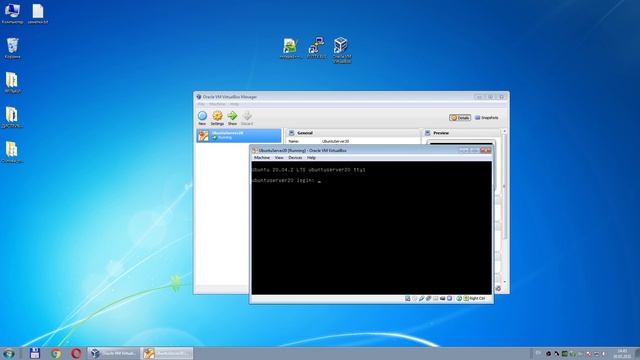Screen dimensions: 640x360
Task: Select the Recycle Bin desktop icon
Action: pos(13,48)
